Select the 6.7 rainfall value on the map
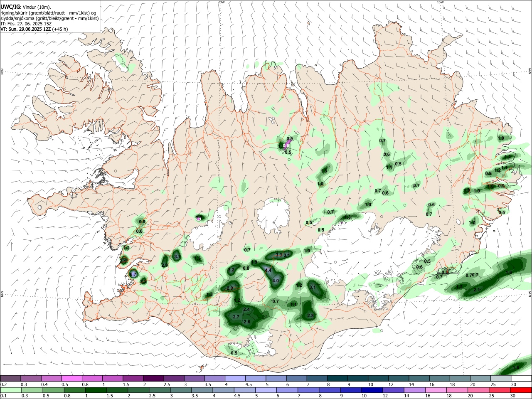 [133, 274]
